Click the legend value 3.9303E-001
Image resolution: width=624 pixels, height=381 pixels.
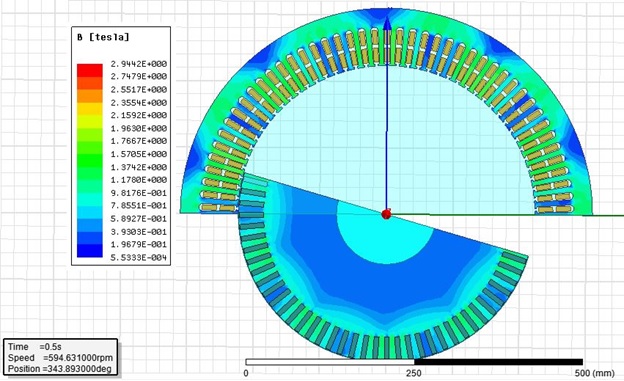(138, 232)
